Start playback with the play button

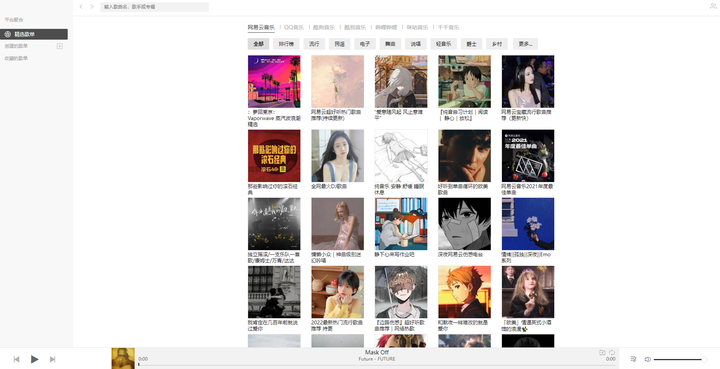pos(34,359)
